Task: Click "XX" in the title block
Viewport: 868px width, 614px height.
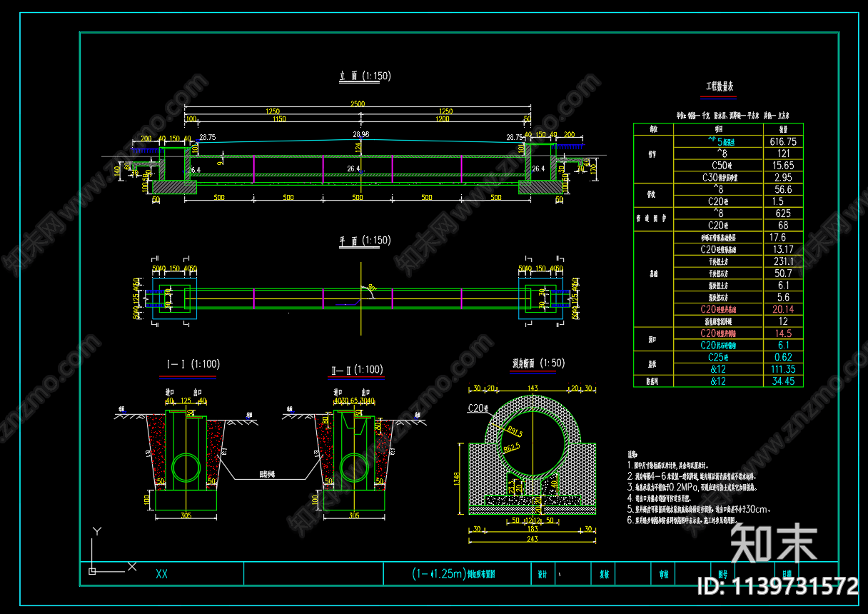Action: [x=161, y=574]
